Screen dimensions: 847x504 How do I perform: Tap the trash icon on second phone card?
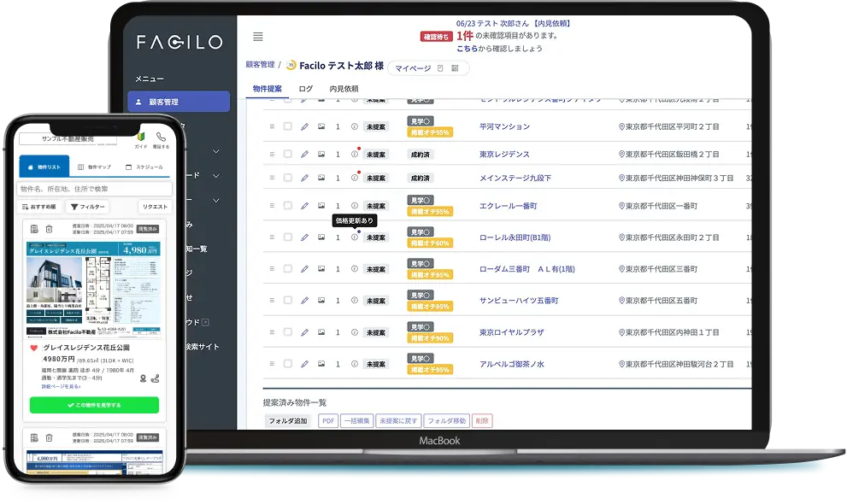(x=50, y=437)
